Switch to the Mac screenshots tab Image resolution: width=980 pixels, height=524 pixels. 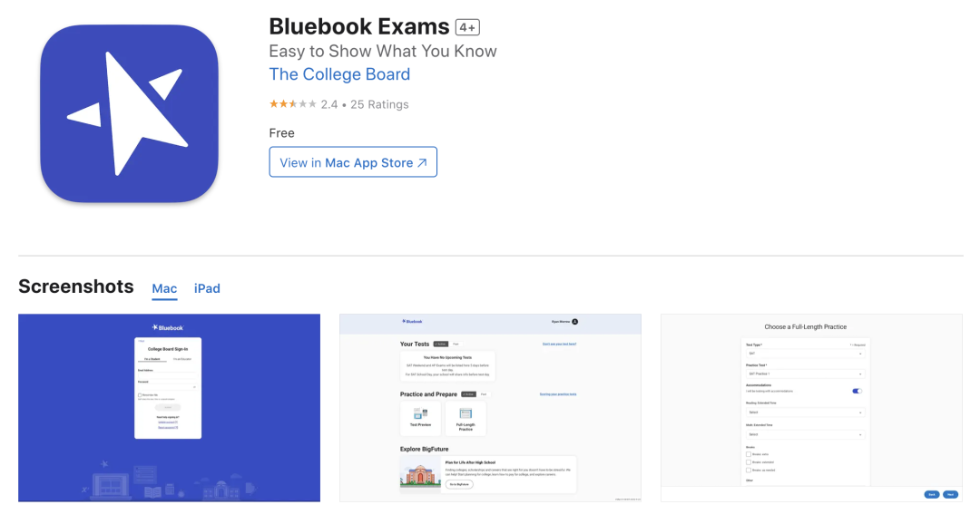coord(164,288)
